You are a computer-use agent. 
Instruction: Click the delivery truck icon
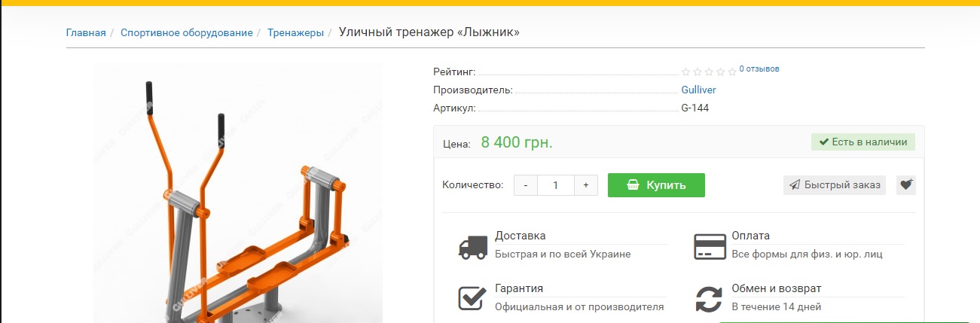[472, 247]
